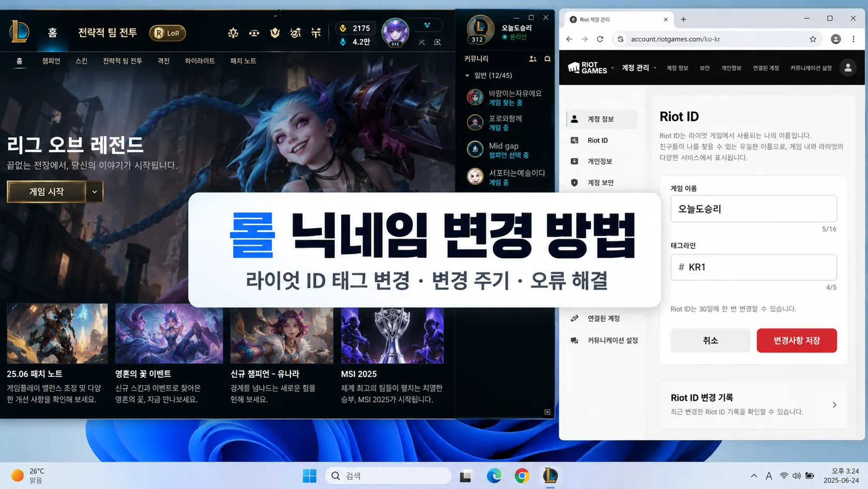
Task: Expand the Riot ID 변경 기록 row
Action: click(x=753, y=404)
